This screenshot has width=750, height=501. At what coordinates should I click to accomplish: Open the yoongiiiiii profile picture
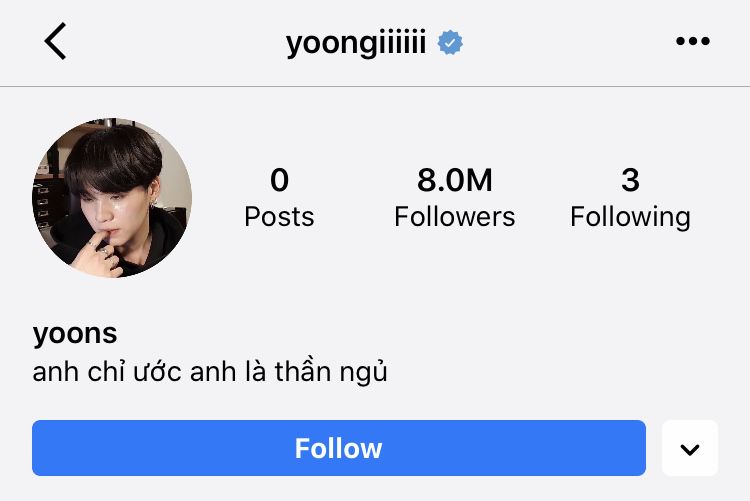112,198
